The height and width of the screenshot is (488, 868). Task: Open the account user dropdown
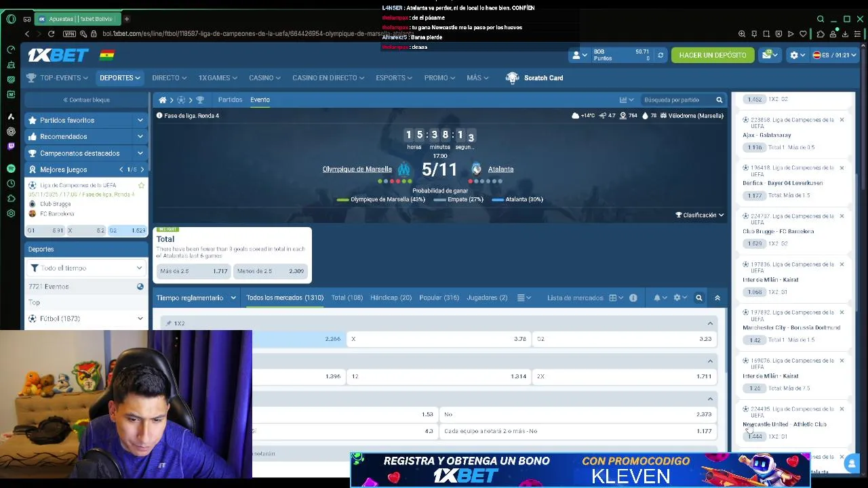(579, 55)
